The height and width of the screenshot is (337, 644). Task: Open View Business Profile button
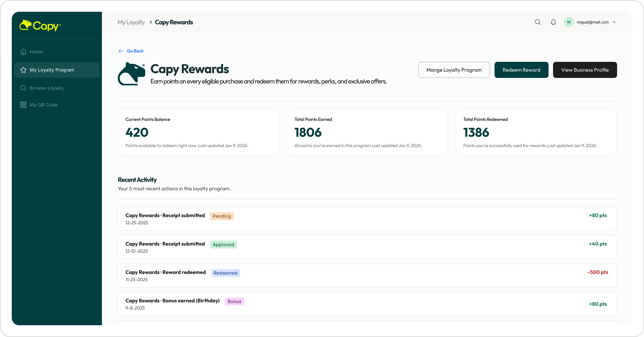point(585,70)
